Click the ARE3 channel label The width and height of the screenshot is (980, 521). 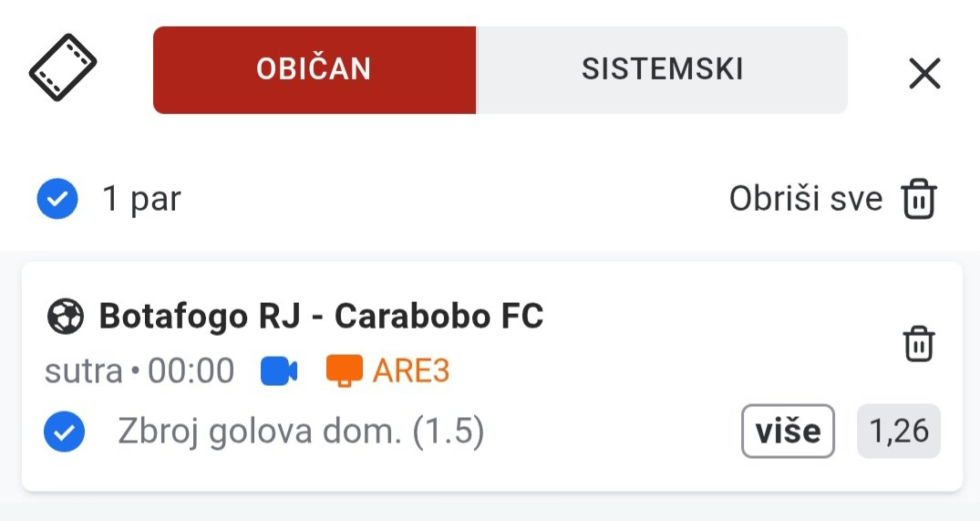click(x=411, y=370)
